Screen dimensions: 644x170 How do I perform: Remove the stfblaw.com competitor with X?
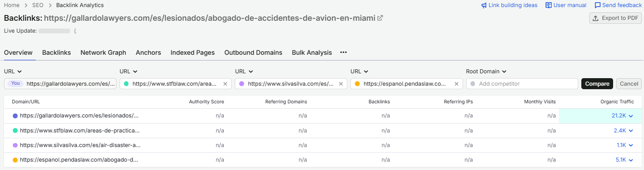tap(225, 83)
